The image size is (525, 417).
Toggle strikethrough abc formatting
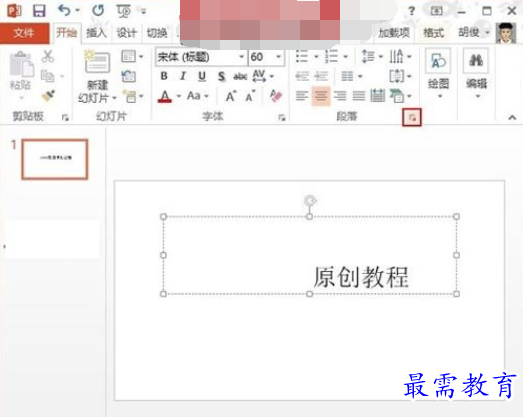240,76
